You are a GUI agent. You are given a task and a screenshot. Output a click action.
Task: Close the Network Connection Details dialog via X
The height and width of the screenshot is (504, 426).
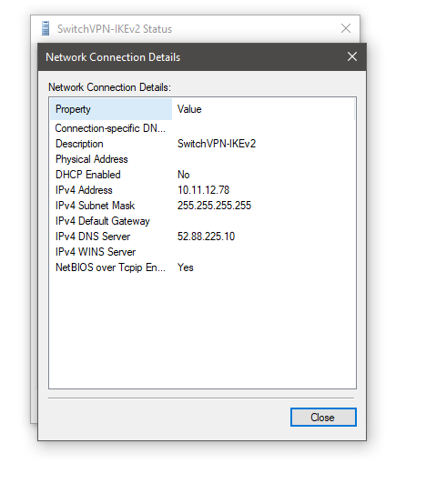pos(352,56)
